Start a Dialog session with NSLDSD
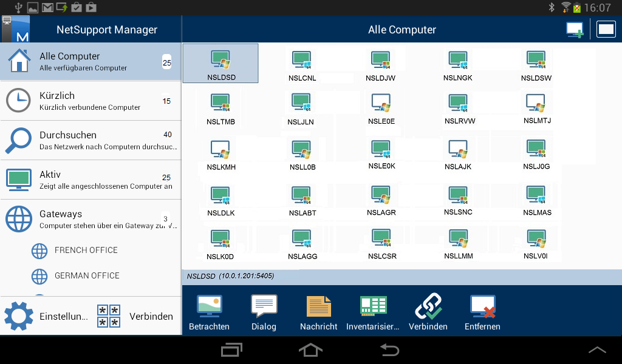This screenshot has width=622, height=364. (x=263, y=309)
